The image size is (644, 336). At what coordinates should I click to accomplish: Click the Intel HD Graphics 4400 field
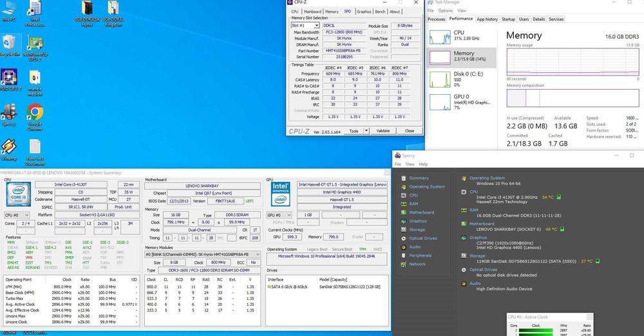[x=342, y=192]
